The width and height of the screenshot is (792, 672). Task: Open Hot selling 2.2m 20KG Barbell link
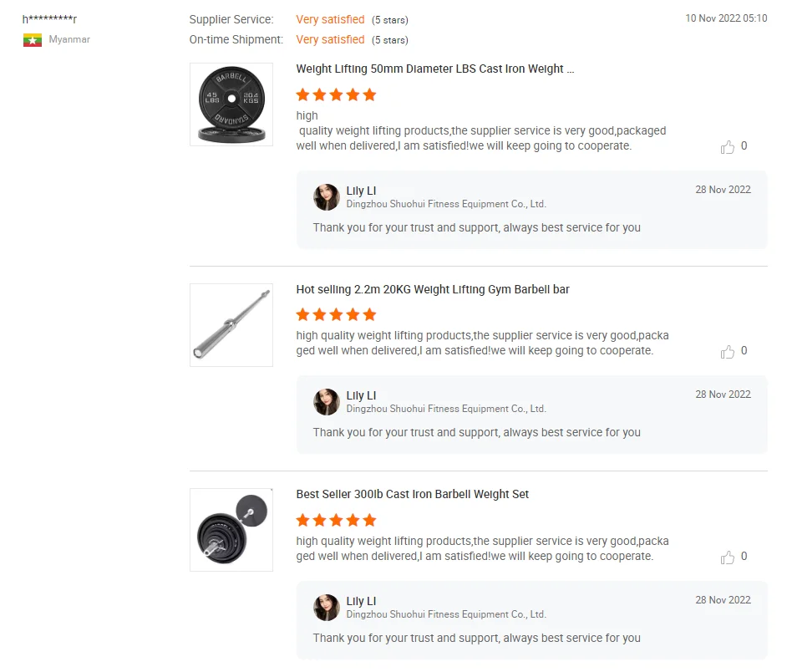pyautogui.click(x=433, y=290)
